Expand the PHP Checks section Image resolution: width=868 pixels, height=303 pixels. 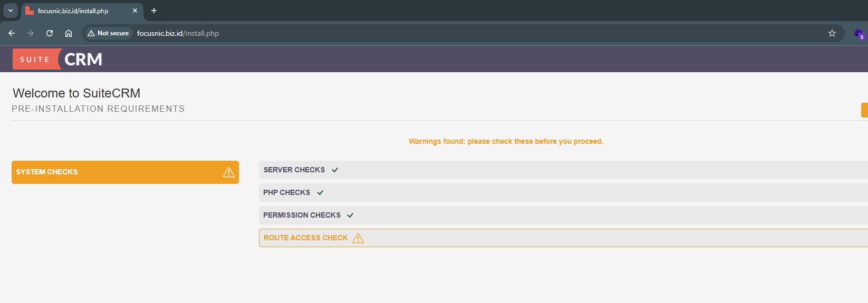point(286,193)
